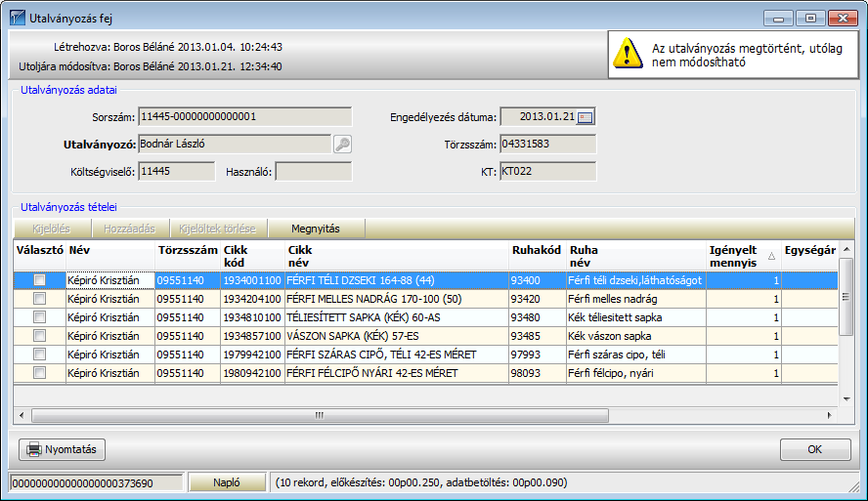Image resolution: width=868 pixels, height=501 pixels.
Task: Click the KT field showing KT022
Action: click(548, 172)
